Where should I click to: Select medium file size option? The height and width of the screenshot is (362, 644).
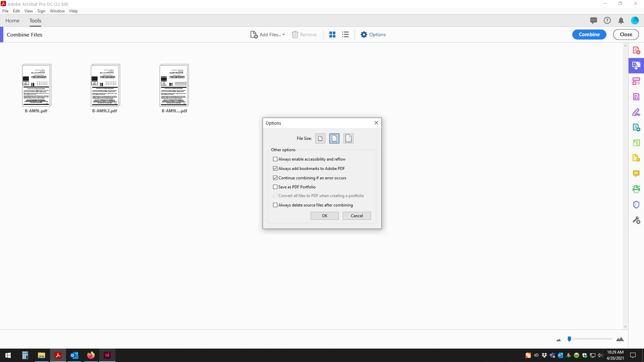(x=334, y=138)
